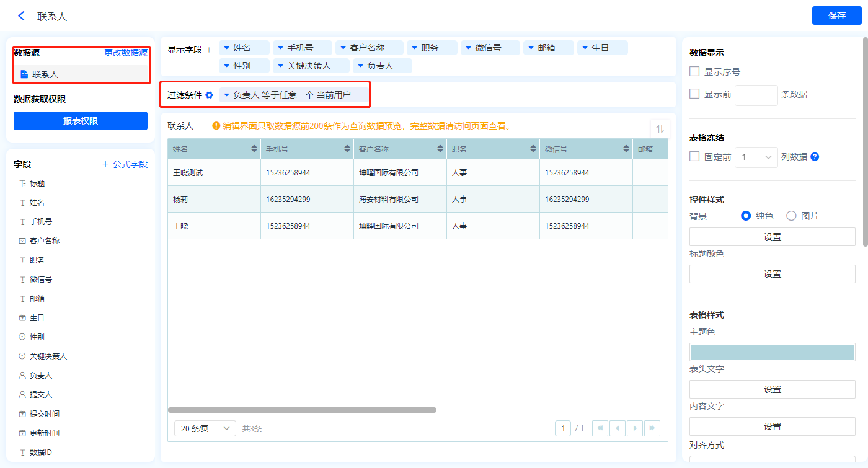Screen dimensions: 868x468
Task: Select the 图片 background radio button
Action: 791,216
